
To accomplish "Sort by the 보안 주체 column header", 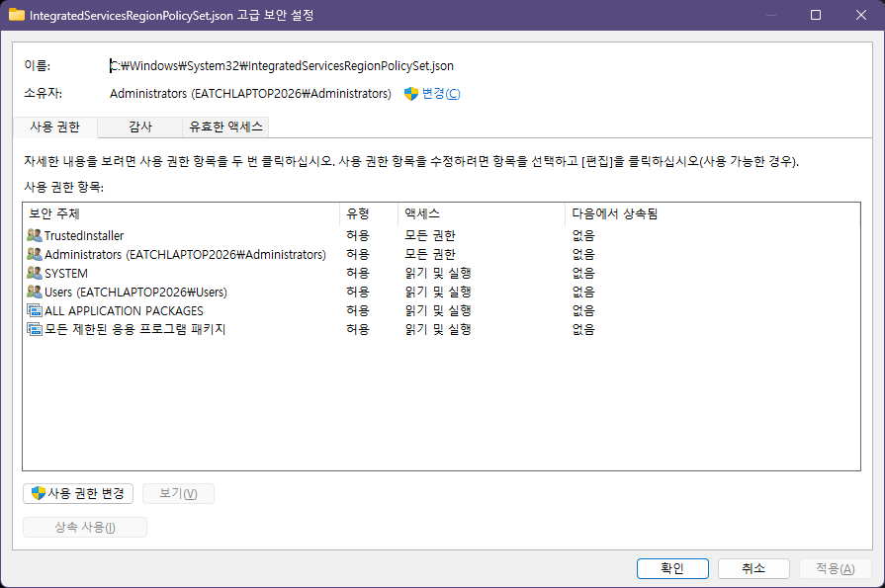I will 178,213.
